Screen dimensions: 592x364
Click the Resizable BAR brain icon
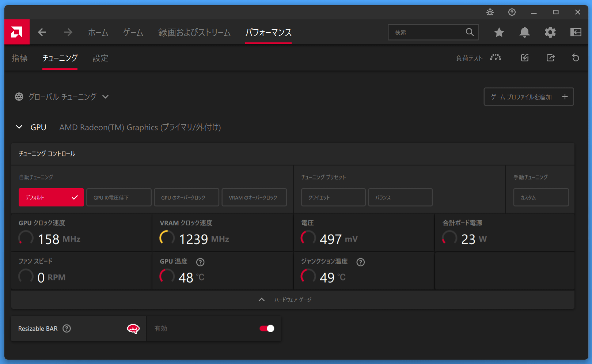[133, 329]
